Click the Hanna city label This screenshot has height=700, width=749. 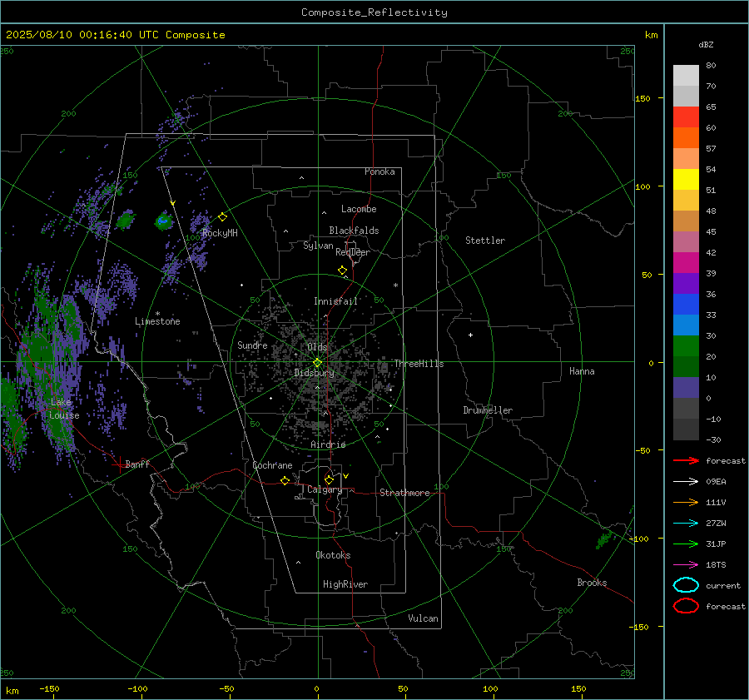582,371
